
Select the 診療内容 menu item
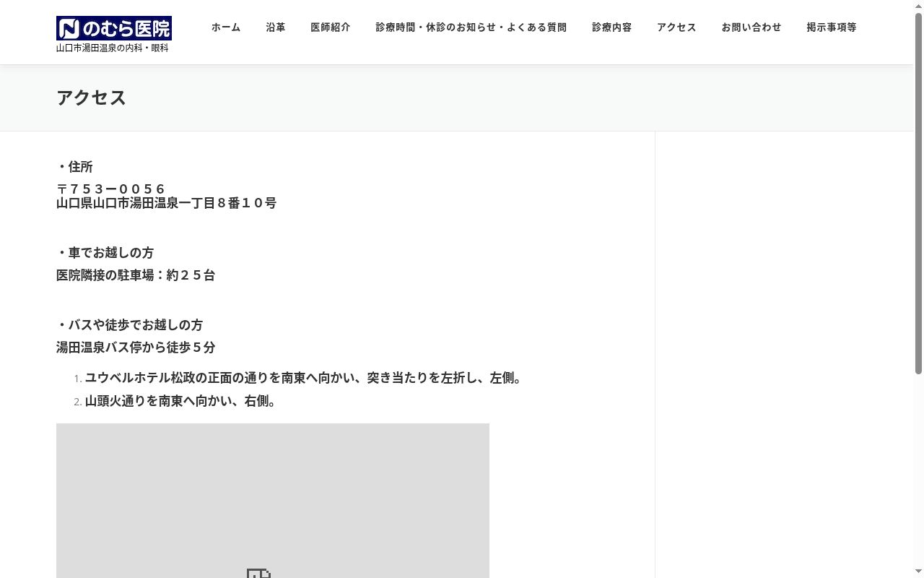(x=612, y=27)
